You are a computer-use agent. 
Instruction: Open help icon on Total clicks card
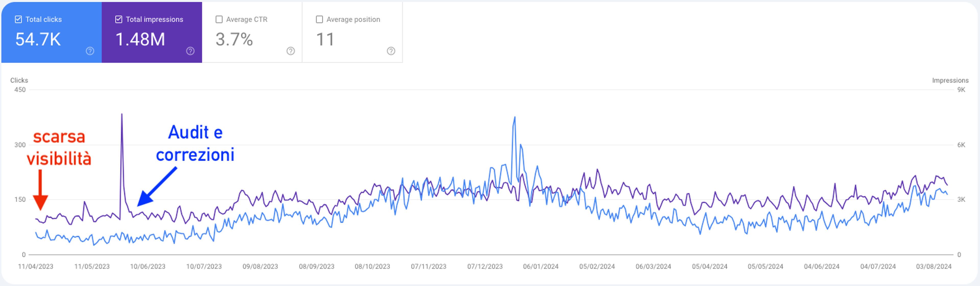[90, 51]
